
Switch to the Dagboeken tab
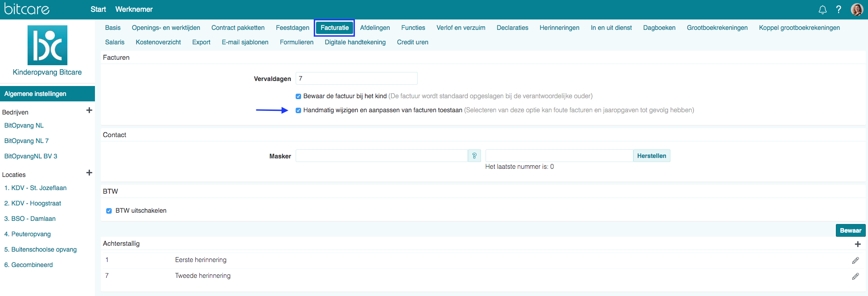click(x=659, y=28)
